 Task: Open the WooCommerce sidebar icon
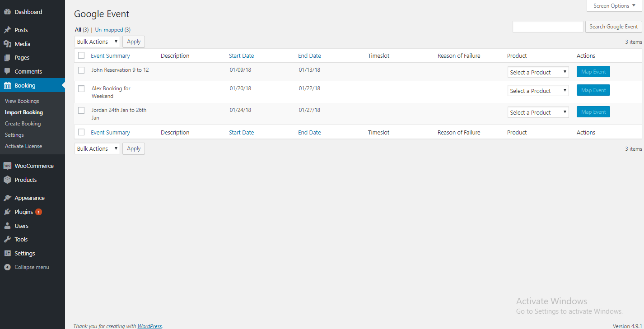coord(8,166)
